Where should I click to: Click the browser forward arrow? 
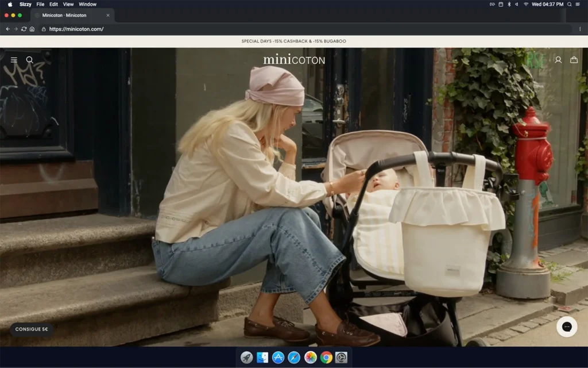[x=16, y=29]
